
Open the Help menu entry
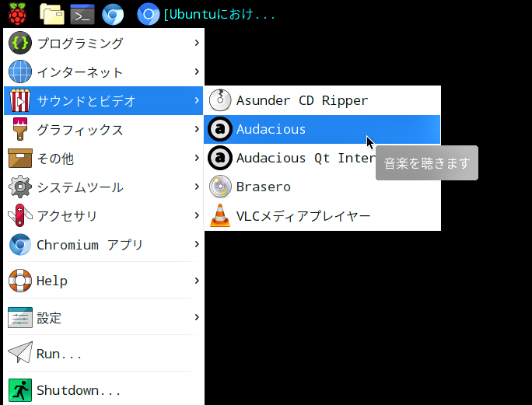[103, 281]
